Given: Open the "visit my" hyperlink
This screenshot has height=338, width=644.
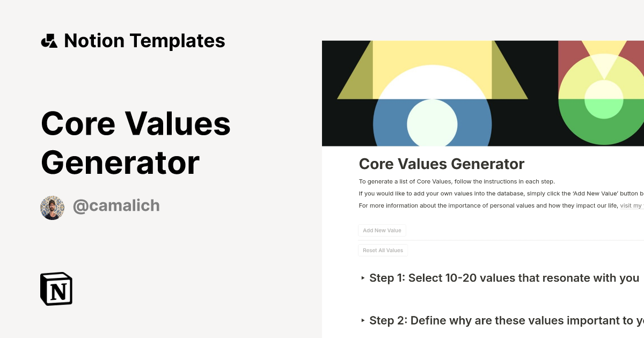Looking at the screenshot, I should point(631,205).
